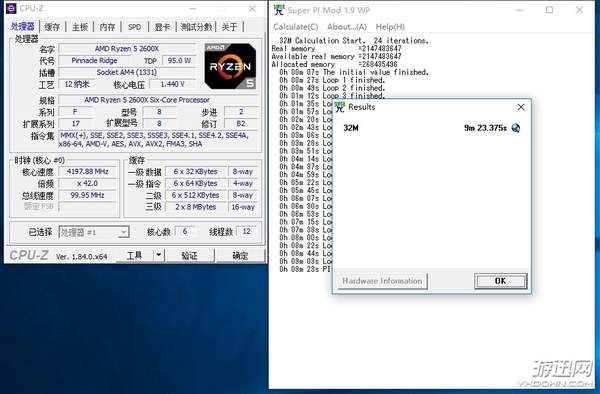Viewport: 600px width, 394px height.
Task: Click the 32M Calculation Start log line
Action: point(354,41)
